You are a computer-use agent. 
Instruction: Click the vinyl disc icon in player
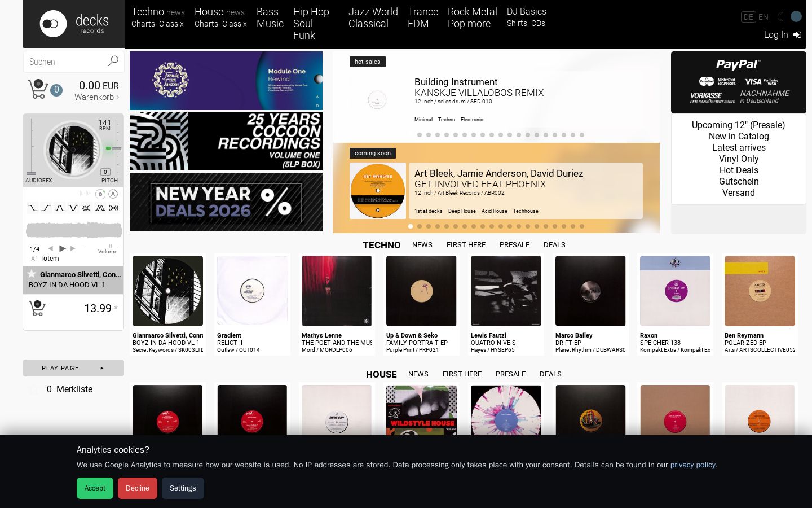(x=100, y=194)
